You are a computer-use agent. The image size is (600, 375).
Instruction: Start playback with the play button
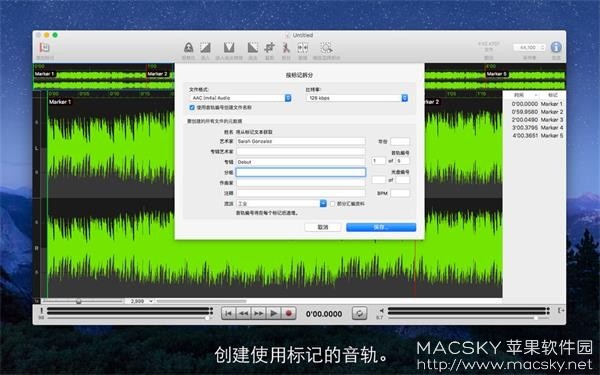[274, 313]
